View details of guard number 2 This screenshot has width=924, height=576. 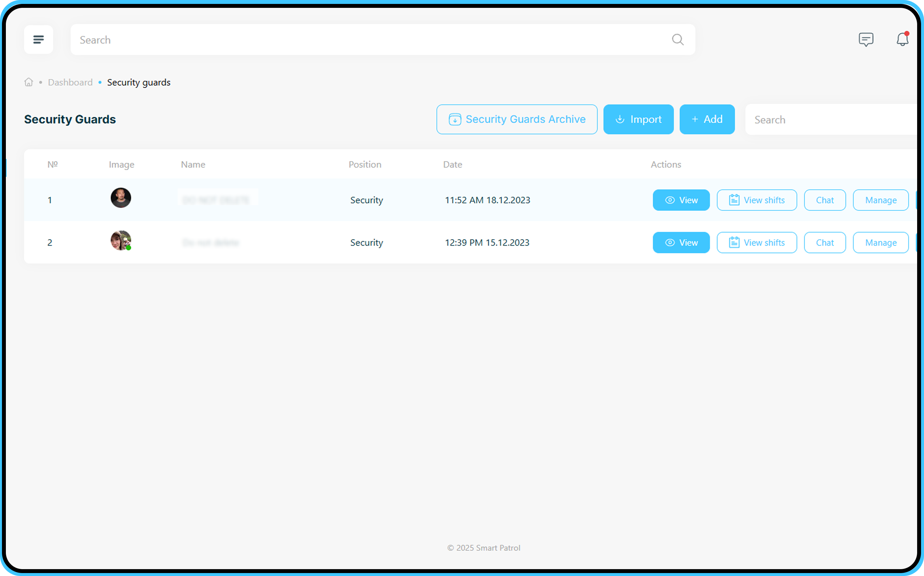(x=681, y=243)
